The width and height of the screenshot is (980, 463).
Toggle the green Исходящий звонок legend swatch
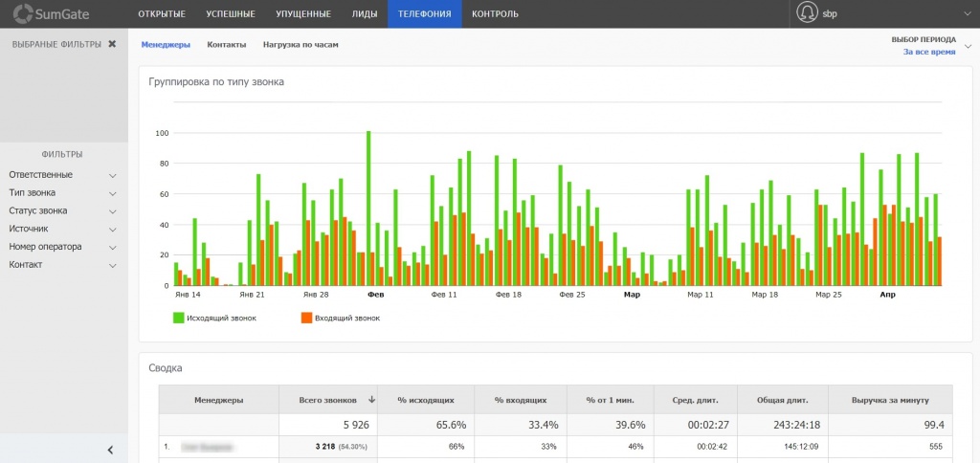179,318
